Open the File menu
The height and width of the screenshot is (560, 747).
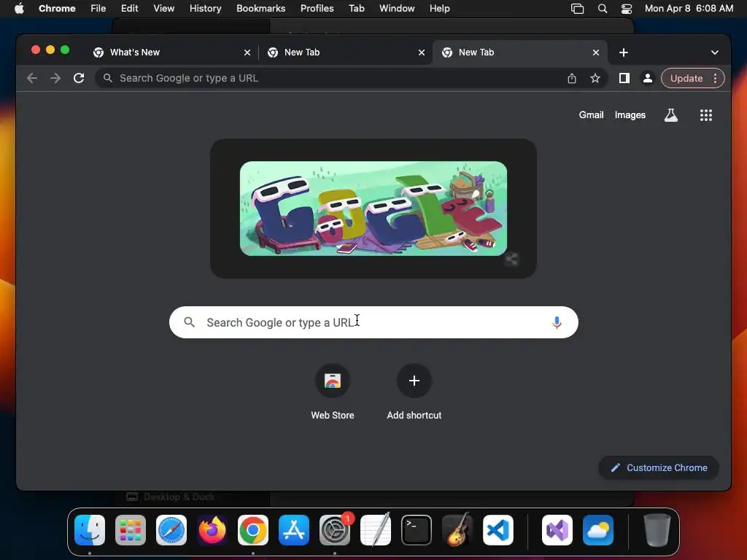click(98, 9)
